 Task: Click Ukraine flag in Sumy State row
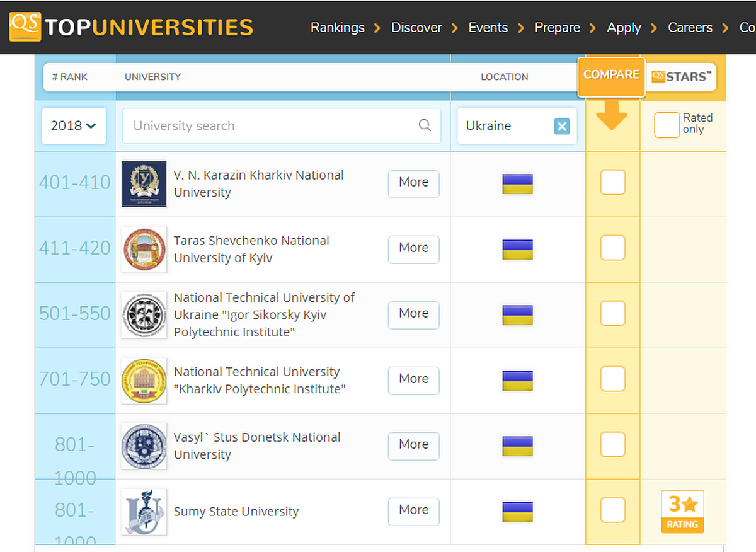click(x=518, y=512)
